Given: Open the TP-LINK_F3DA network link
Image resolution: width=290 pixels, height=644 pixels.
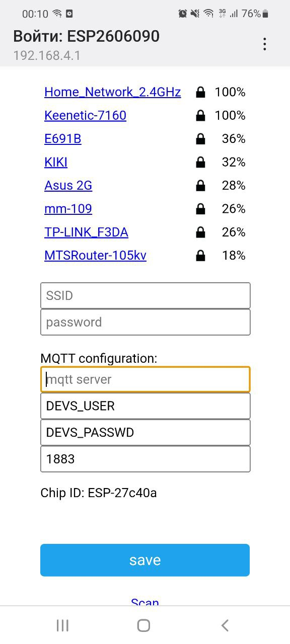Looking at the screenshot, I should click(x=86, y=232).
